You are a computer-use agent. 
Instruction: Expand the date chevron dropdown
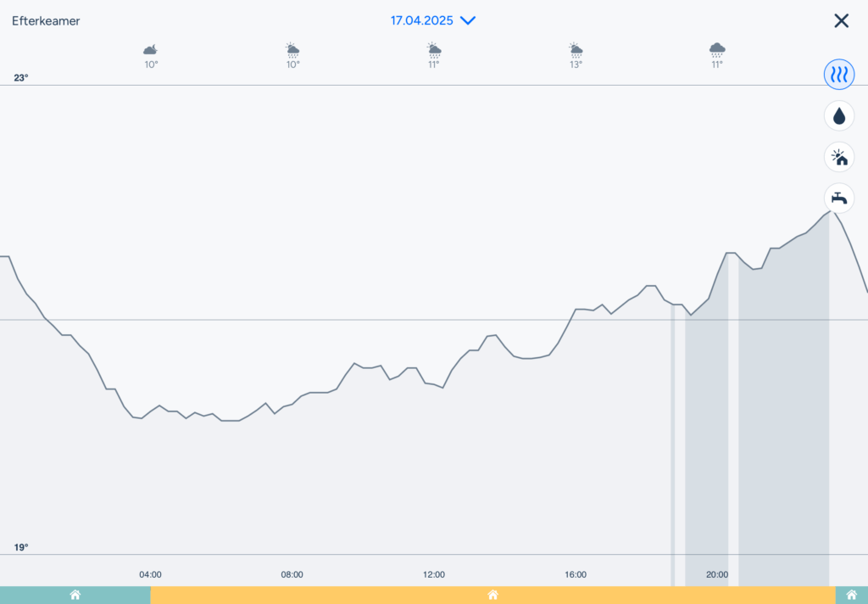click(x=468, y=20)
